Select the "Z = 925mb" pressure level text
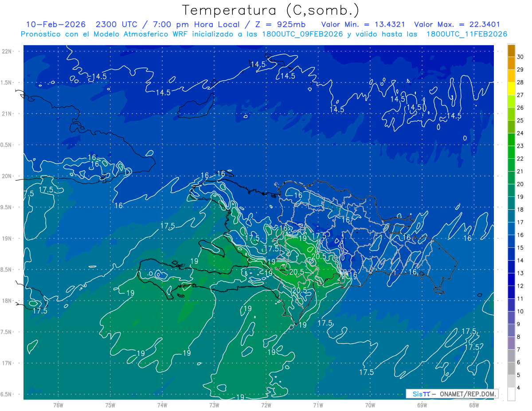The width and height of the screenshot is (532, 411). coord(281,25)
